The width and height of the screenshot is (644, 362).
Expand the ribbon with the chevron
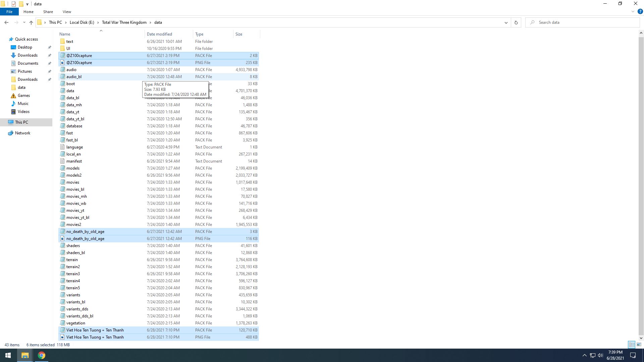pyautogui.click(x=633, y=11)
